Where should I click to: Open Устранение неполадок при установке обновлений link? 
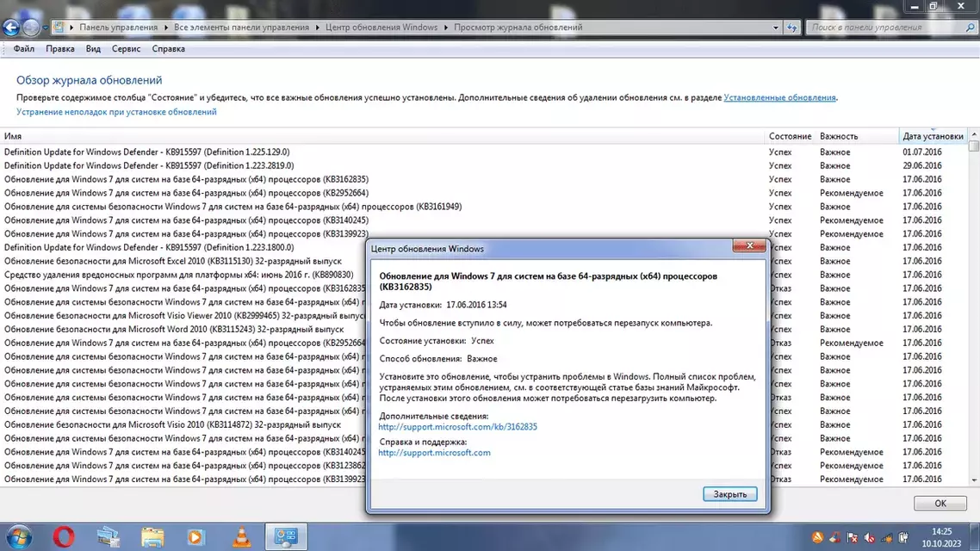(x=116, y=112)
